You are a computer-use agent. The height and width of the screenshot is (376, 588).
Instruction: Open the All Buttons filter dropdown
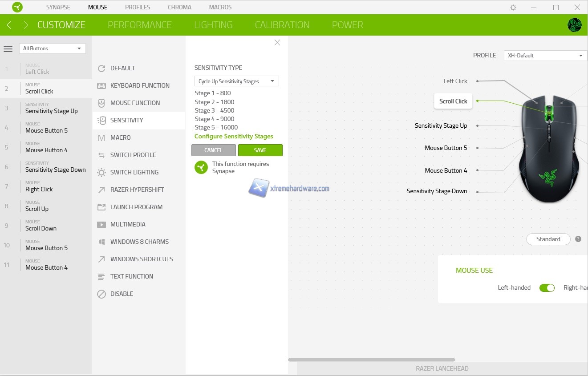[x=52, y=49]
